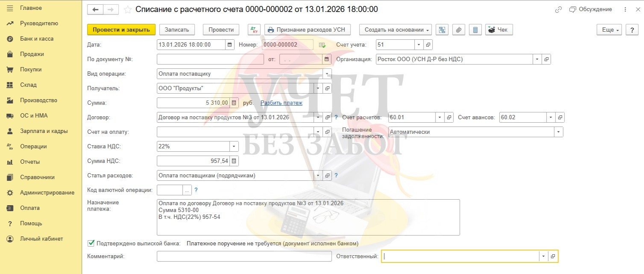Viewport: 644px width, 274px height.
Task: Go to Банк и касса section
Action: [37, 39]
